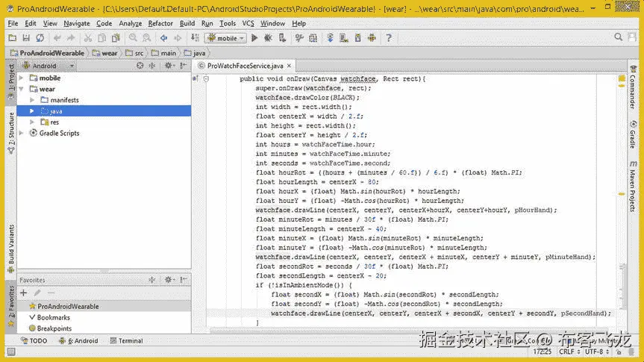
Task: Toggle the Maven Projects tool window
Action: [633, 186]
